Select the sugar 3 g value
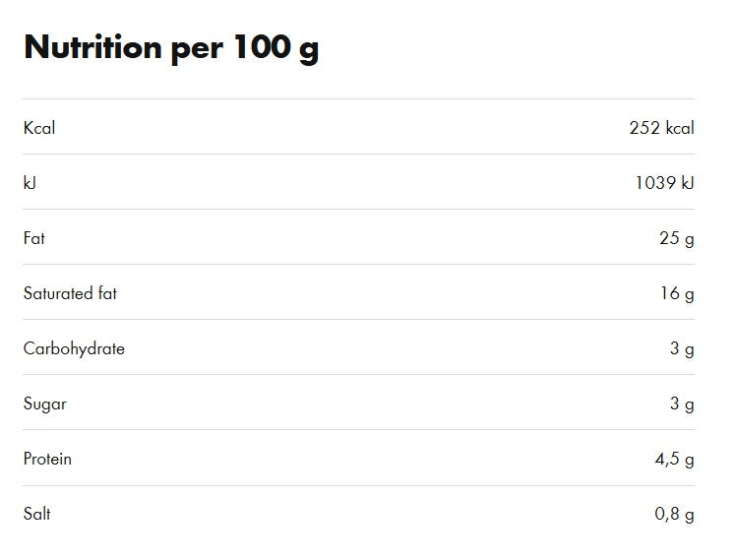The height and width of the screenshot is (560, 735). [682, 404]
